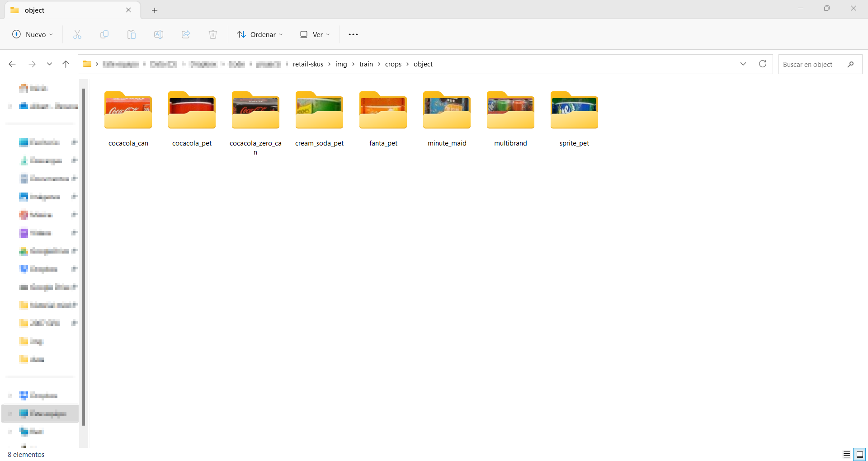Switch to large icons view icon
The height and width of the screenshot is (461, 868).
pos(859,454)
